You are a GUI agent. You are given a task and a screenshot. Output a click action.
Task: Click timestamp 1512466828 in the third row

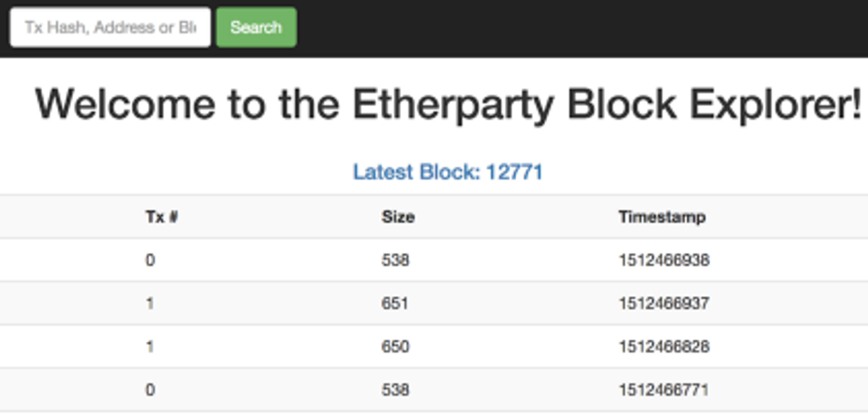tap(664, 347)
